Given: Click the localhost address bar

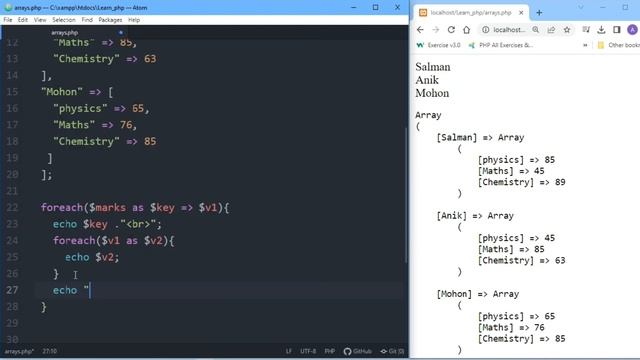Looking at the screenshot, I should pyautogui.click(x=509, y=30).
